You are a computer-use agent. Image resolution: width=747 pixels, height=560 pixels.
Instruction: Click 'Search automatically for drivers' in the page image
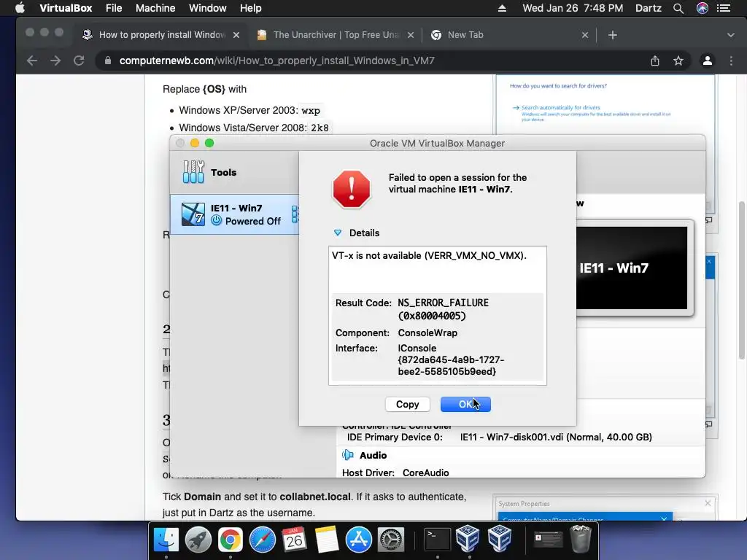point(560,108)
